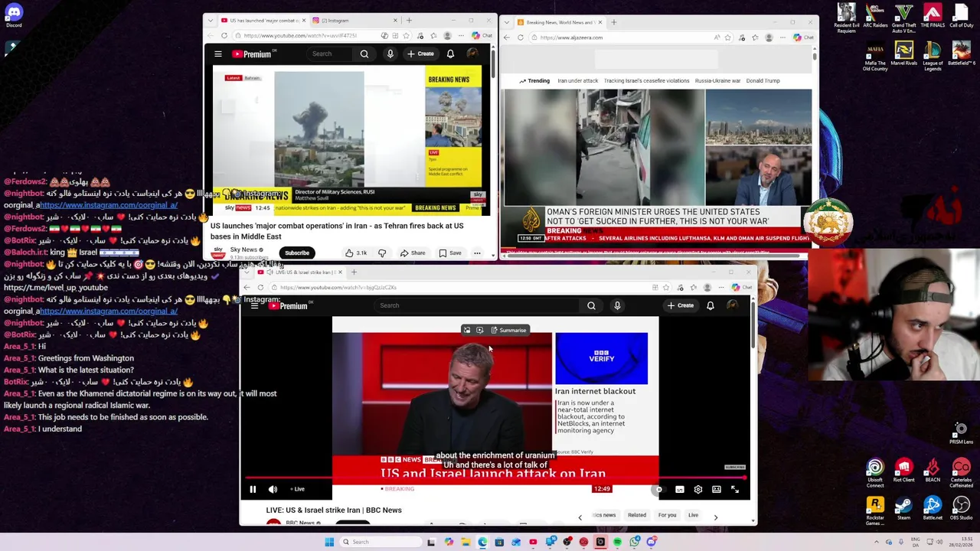Open Spotify from the taskbar

pyautogui.click(x=617, y=542)
